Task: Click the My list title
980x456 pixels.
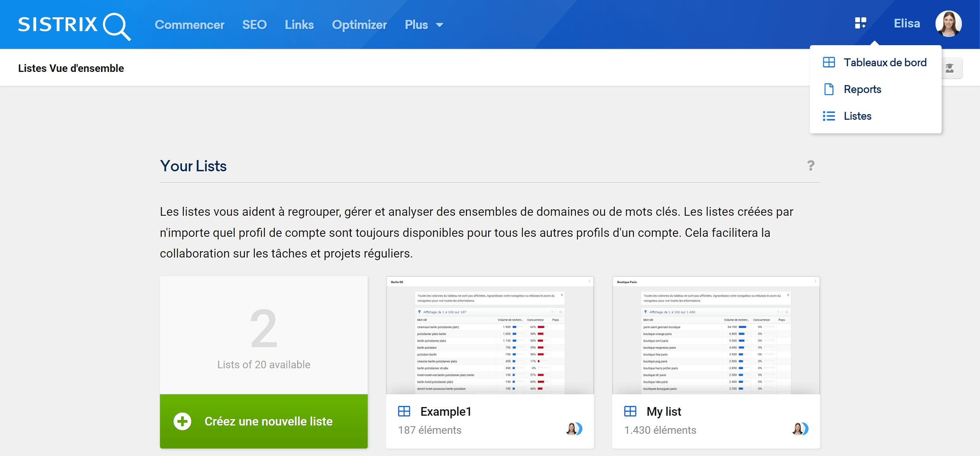Action: click(x=663, y=412)
